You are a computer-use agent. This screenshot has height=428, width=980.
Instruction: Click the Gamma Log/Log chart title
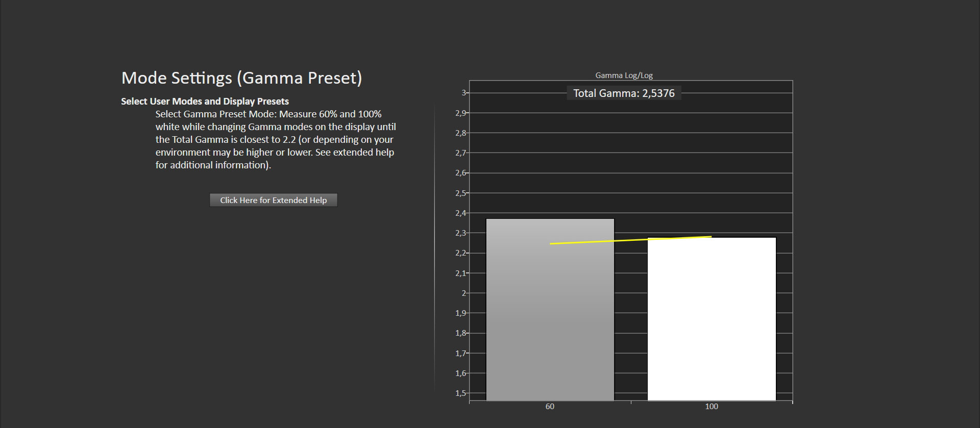pos(624,75)
